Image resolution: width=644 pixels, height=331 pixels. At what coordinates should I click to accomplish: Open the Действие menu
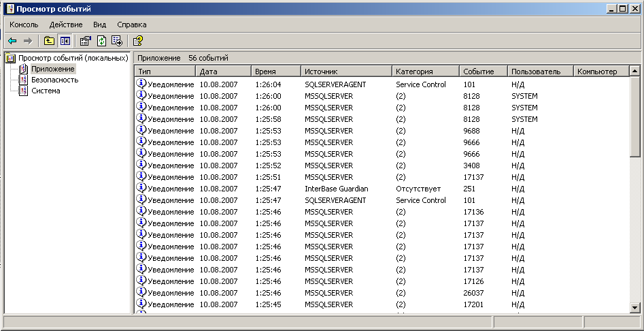[x=66, y=25]
